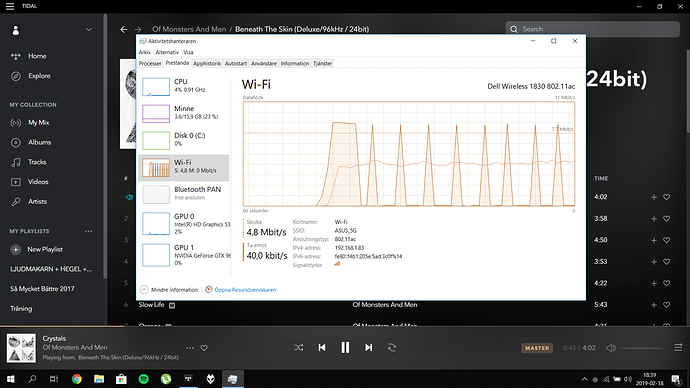This screenshot has height=388, width=690.
Task: Open Träning playlist
Action: click(x=21, y=308)
